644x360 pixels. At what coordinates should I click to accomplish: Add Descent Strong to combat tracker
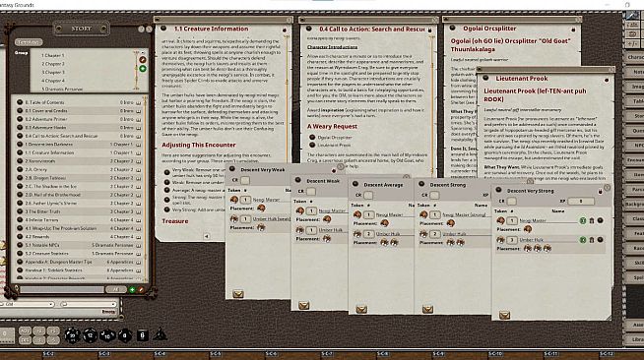click(427, 309)
